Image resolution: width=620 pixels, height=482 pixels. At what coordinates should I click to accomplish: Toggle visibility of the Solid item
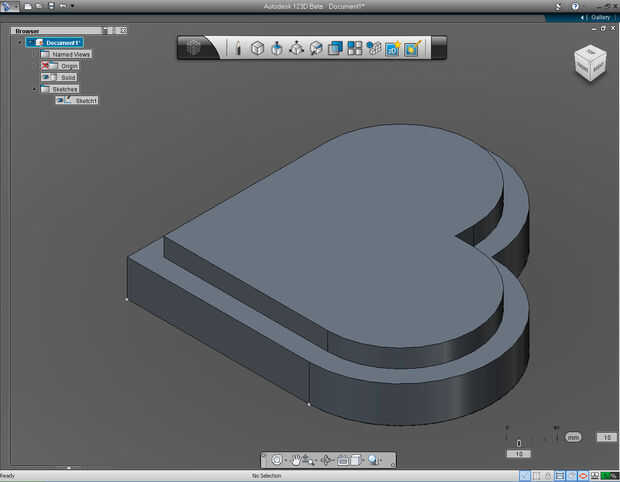[46, 77]
